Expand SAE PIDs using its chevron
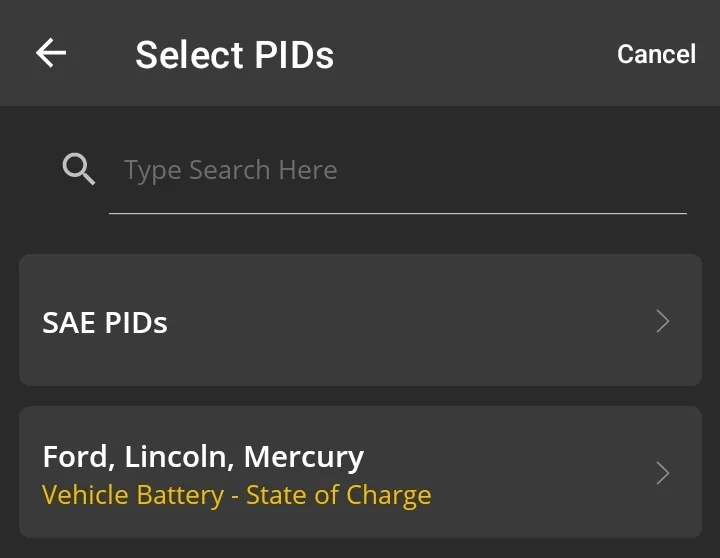The height and width of the screenshot is (558, 720). pos(662,321)
